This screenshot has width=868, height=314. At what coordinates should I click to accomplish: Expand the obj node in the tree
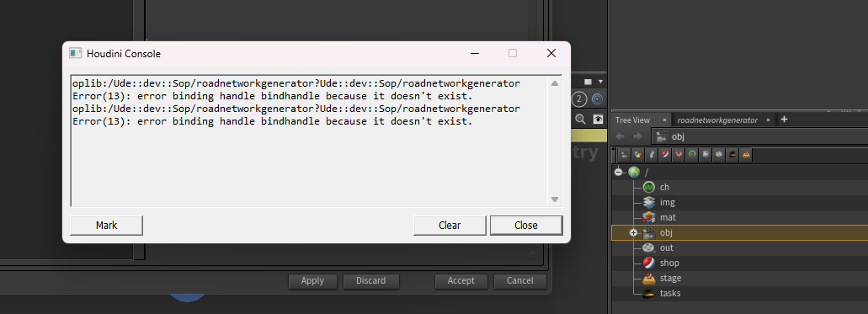tap(634, 232)
